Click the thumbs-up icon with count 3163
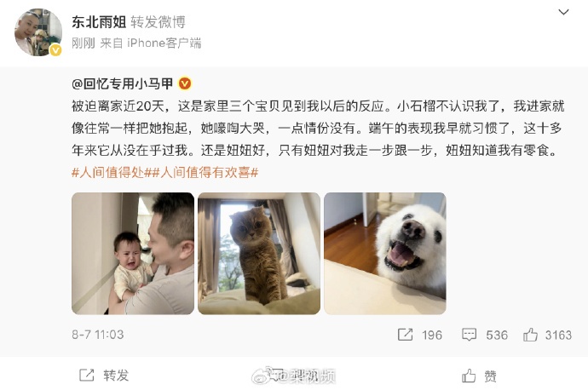This screenshot has width=588, height=390. [530, 334]
